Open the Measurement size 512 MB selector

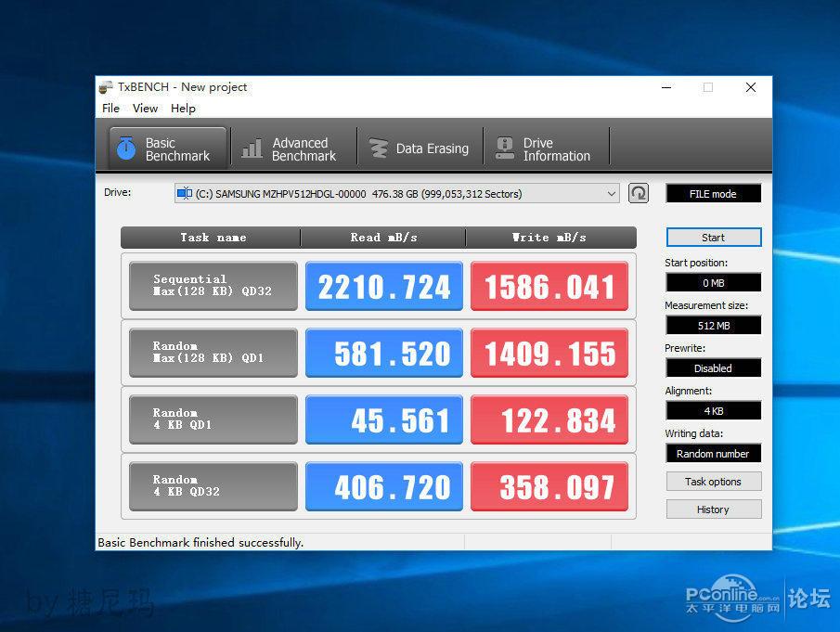point(713,325)
